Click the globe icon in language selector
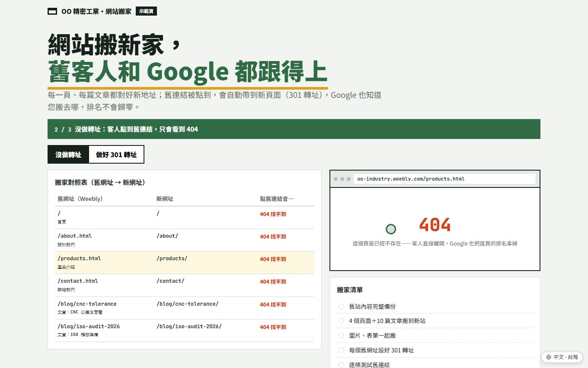Screen dimensions: 588x368 (x=549, y=357)
